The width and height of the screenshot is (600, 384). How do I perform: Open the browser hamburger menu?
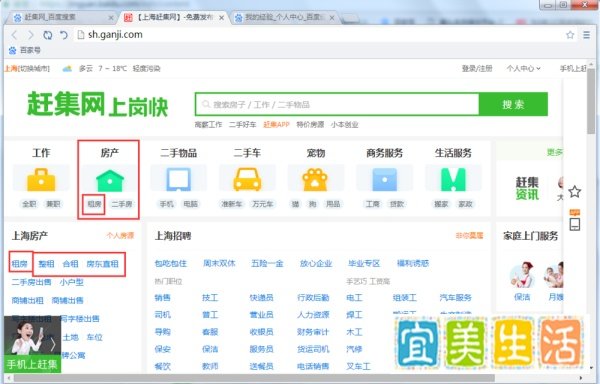[586, 35]
